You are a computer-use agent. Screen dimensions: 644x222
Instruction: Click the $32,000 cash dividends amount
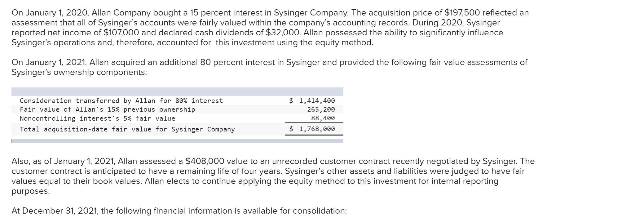click(x=283, y=33)
